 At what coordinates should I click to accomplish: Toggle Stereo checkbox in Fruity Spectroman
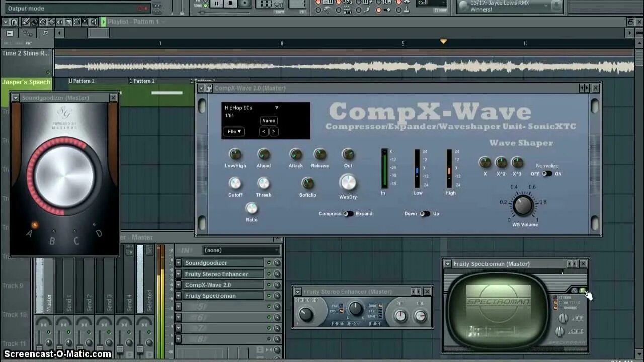point(555,297)
